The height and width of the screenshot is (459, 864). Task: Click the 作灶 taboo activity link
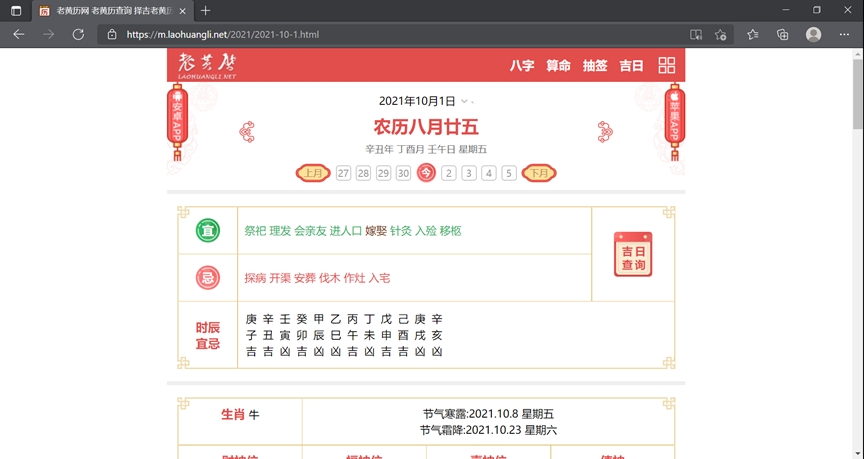(354, 278)
